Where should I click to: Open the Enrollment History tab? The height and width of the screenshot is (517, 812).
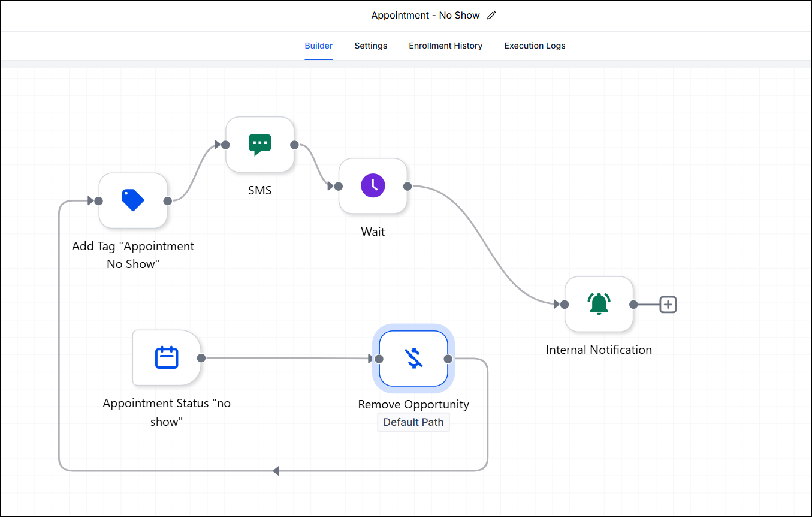click(446, 46)
